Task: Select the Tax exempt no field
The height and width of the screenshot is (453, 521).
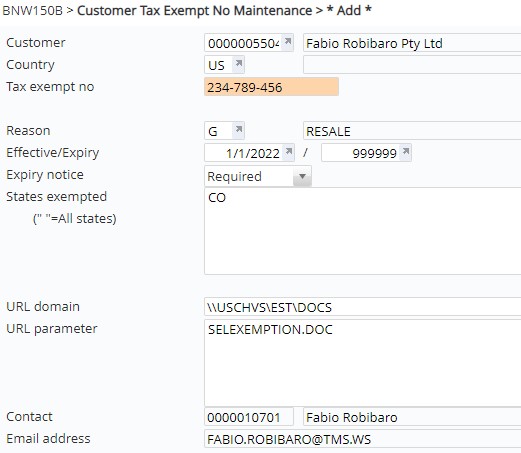Action: click(271, 87)
